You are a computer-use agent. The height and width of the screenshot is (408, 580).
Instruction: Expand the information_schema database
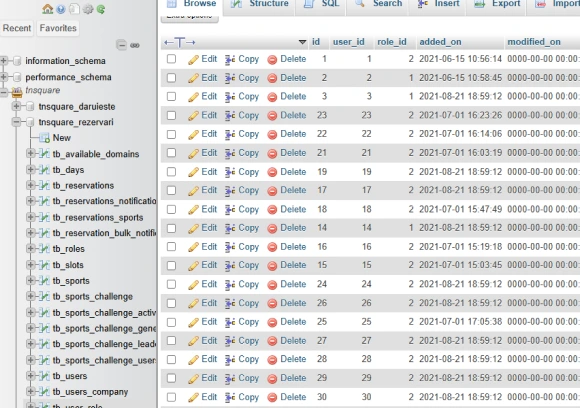[4, 60]
